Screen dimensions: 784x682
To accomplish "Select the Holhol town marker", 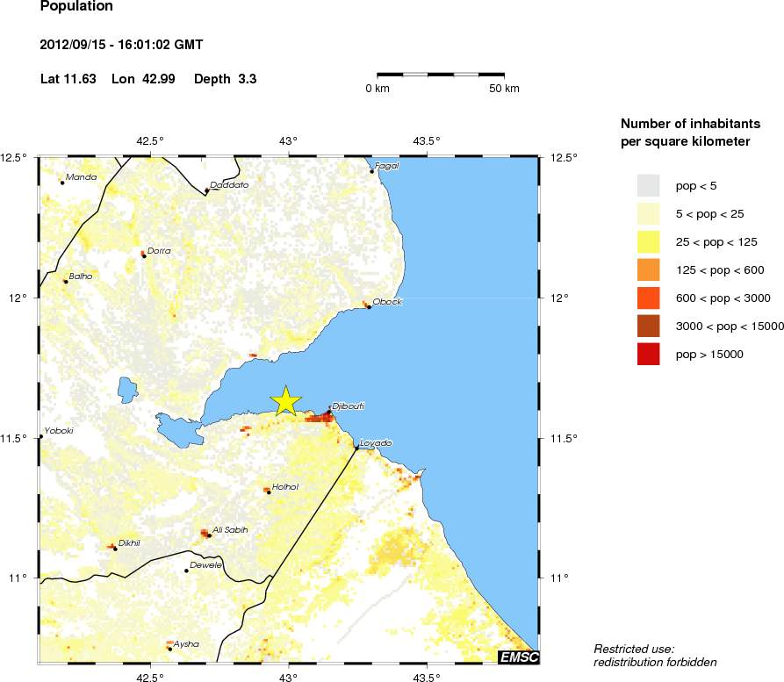I will click(269, 492).
